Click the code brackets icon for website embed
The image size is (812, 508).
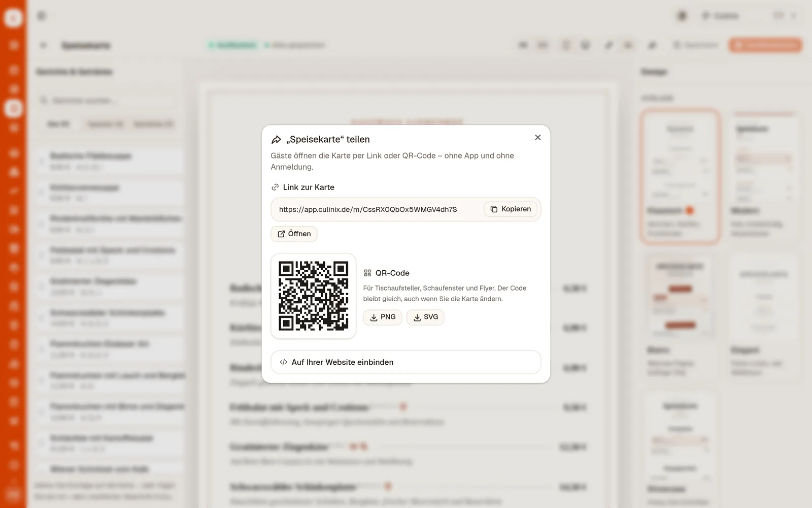284,362
